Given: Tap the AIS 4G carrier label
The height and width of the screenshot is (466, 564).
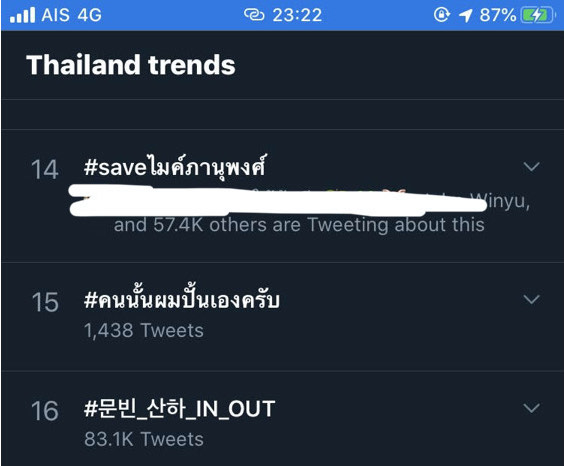Looking at the screenshot, I should (x=72, y=15).
